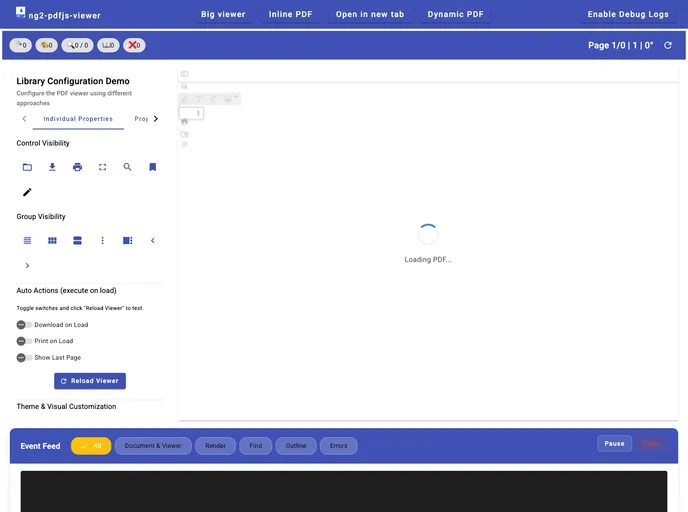Click the Loading PDF... spinner
The height and width of the screenshot is (512, 688).
tap(428, 234)
